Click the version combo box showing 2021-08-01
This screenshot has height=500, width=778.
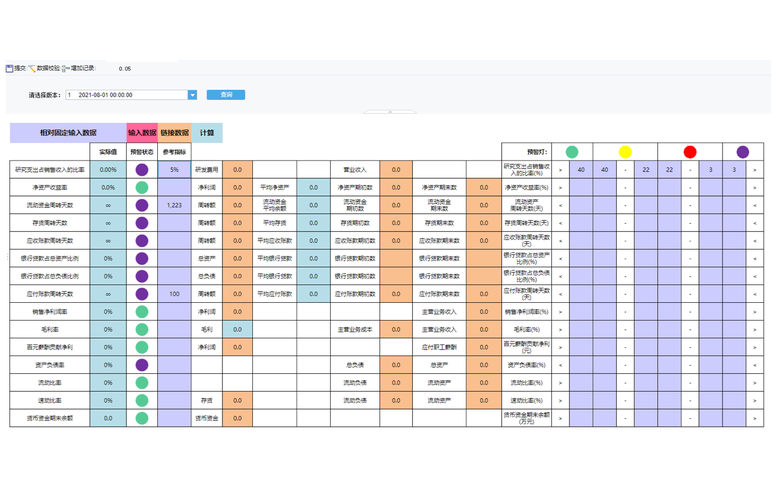(126, 95)
